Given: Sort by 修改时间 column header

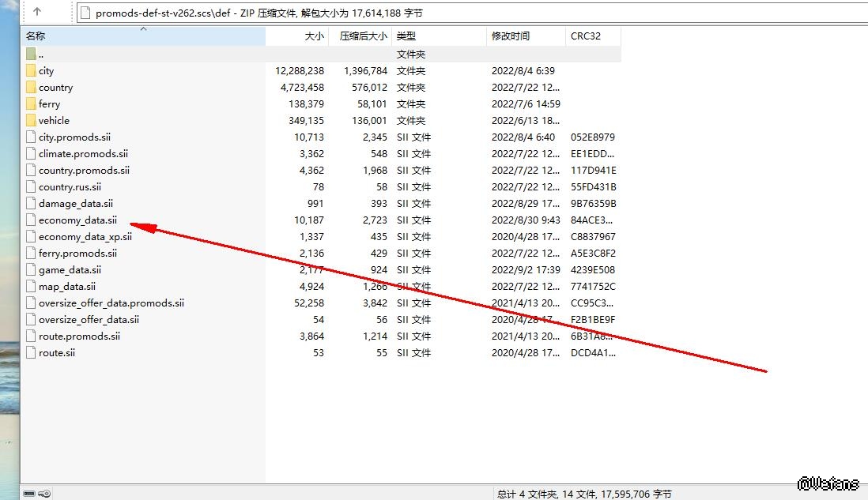Looking at the screenshot, I should [x=511, y=36].
